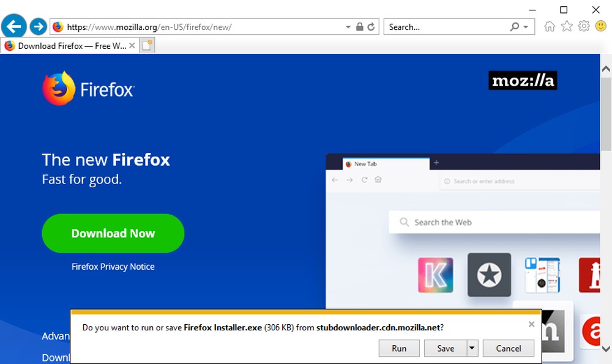Cancel the Firefox Installer download
612x364 pixels.
tap(509, 348)
